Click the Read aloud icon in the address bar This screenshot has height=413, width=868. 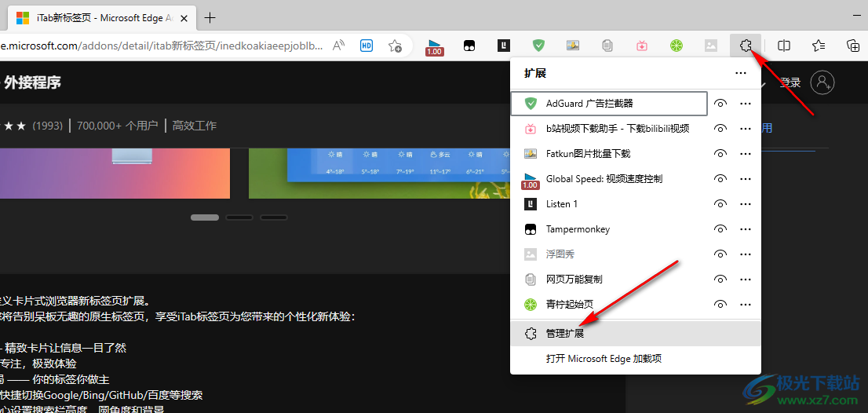click(x=339, y=46)
